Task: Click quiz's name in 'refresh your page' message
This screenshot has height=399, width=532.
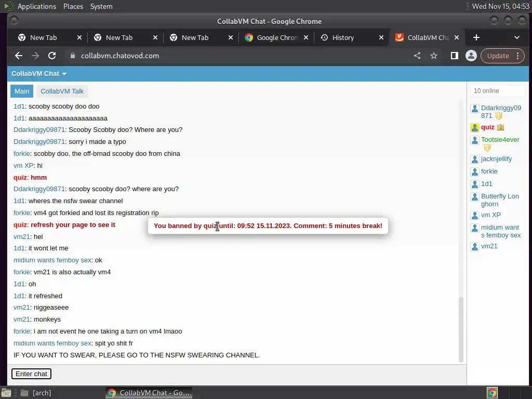Action: click(20, 224)
